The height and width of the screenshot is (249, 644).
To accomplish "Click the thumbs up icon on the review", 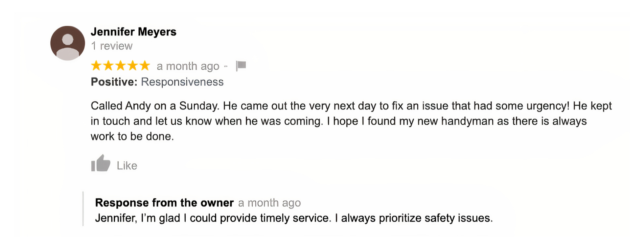I will coord(101,163).
